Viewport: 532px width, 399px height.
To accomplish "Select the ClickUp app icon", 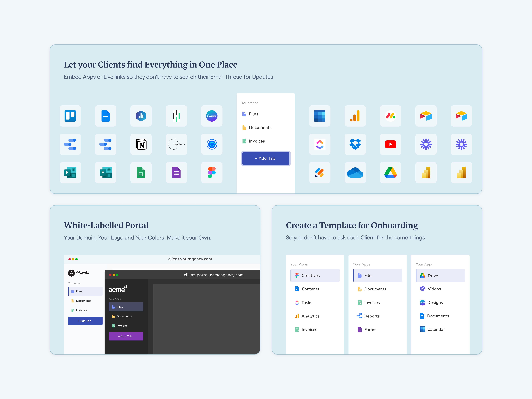I will [320, 144].
